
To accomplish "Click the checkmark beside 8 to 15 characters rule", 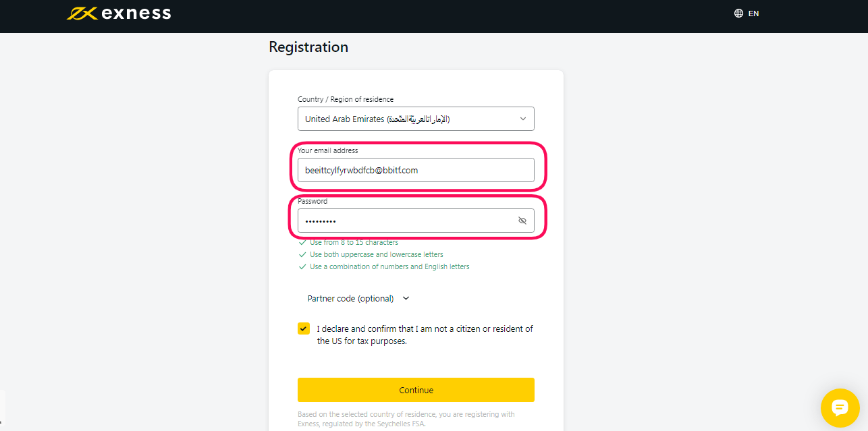I will click(302, 242).
